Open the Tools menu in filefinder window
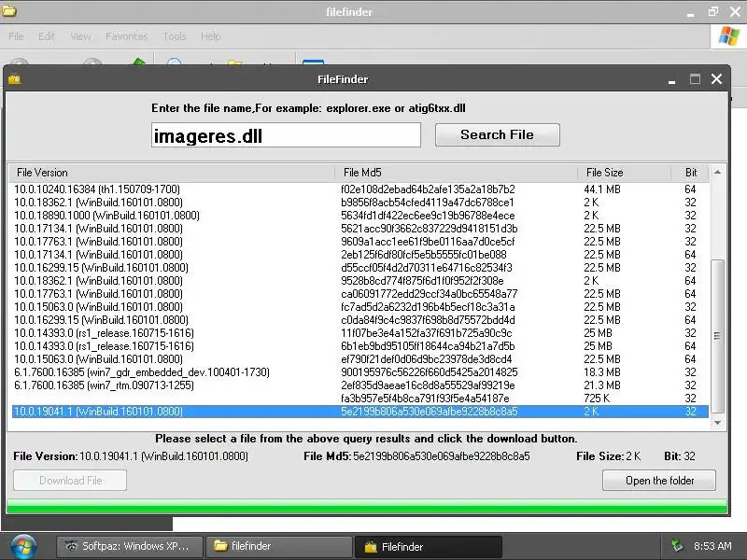The image size is (747, 560). [x=175, y=36]
